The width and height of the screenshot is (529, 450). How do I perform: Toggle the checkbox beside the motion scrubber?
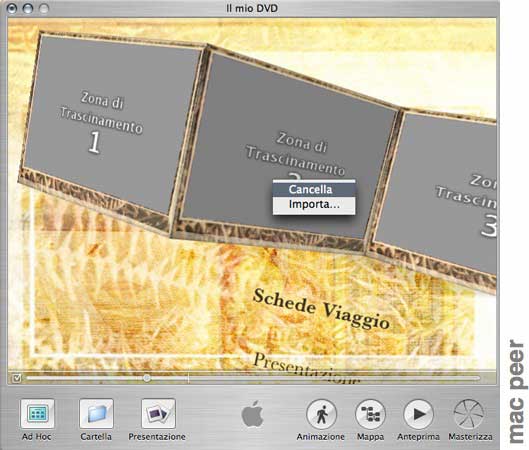[x=16, y=378]
